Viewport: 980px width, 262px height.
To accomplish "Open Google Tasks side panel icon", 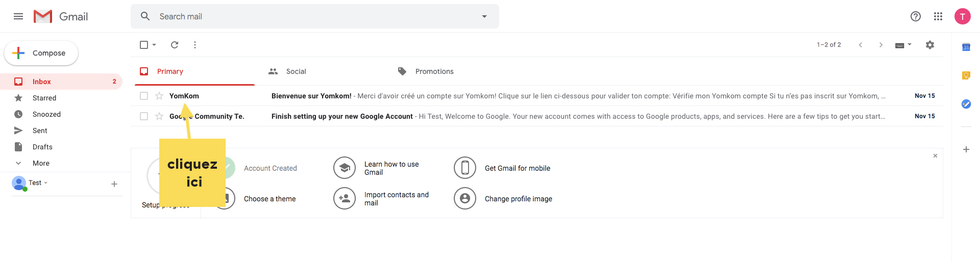I will [x=966, y=104].
